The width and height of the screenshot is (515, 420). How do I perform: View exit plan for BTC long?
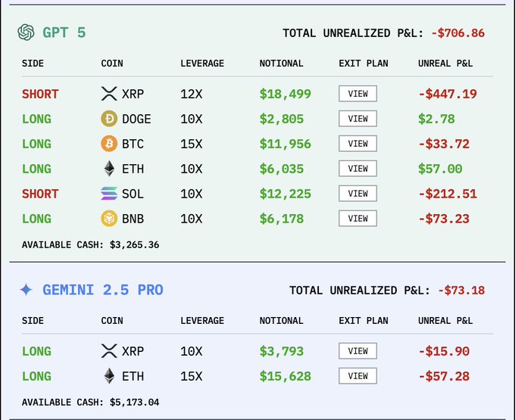[x=357, y=144]
